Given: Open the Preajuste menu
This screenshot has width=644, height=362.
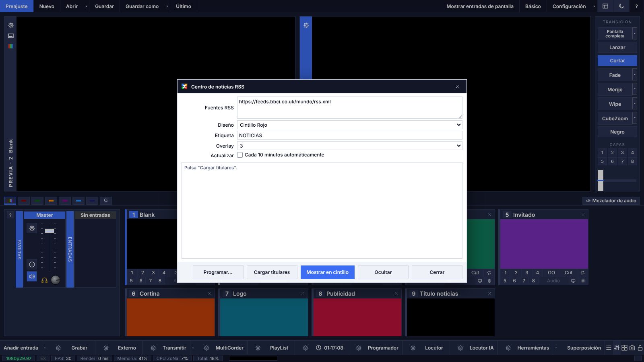Looking at the screenshot, I should 17,6.
